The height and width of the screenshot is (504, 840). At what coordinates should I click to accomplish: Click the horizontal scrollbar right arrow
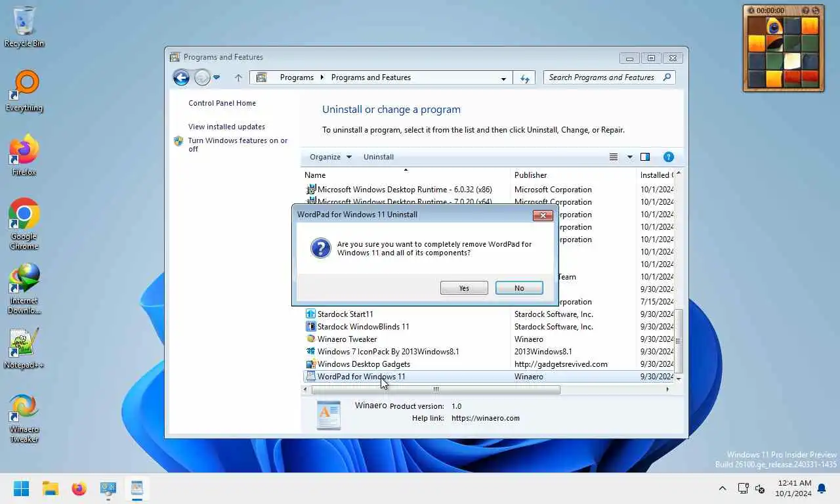[x=667, y=389]
